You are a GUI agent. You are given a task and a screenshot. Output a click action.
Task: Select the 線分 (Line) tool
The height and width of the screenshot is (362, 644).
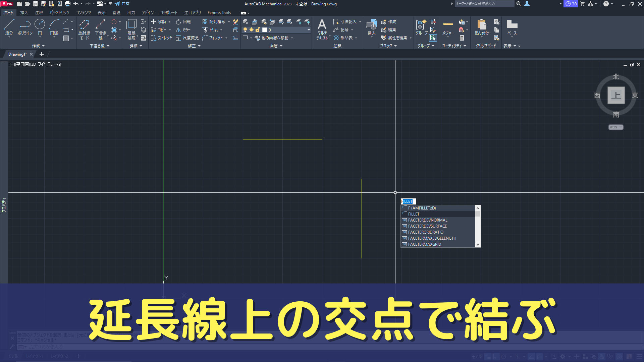point(9,26)
